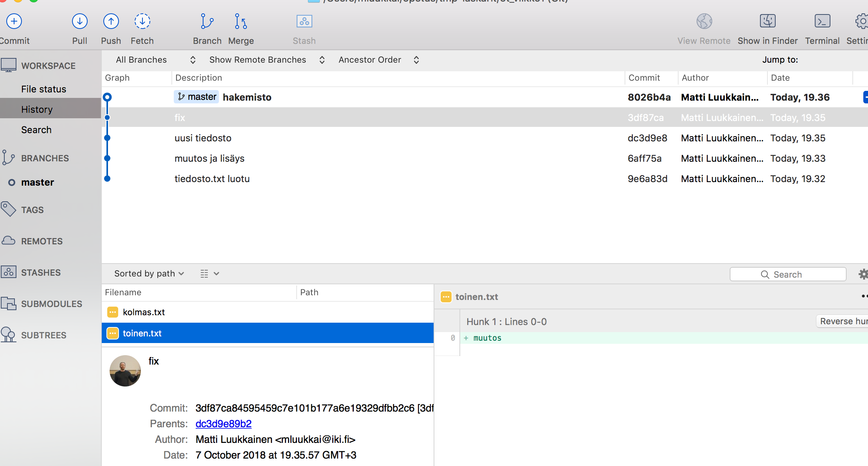Select the master branch in sidebar
The height and width of the screenshot is (466, 868).
[x=38, y=182]
